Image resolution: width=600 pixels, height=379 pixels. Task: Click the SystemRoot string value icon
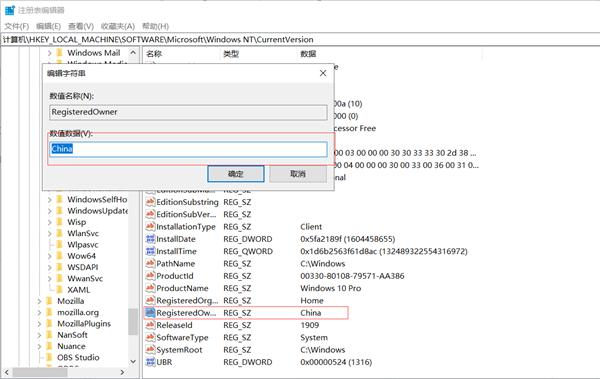[150, 350]
